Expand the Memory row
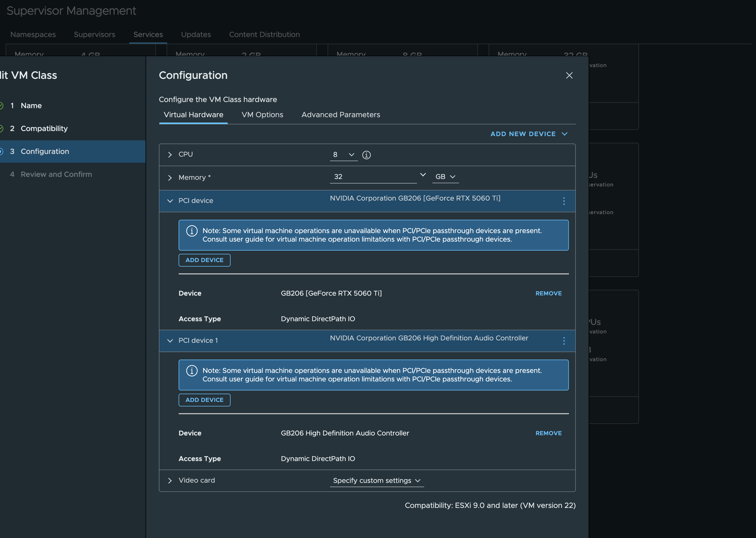Screen dimensions: 756x538 click(x=170, y=178)
